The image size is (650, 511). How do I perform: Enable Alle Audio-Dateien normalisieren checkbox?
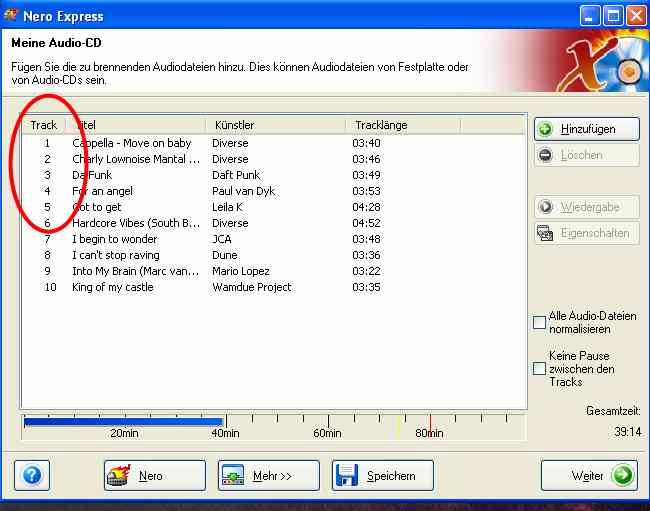coord(539,322)
